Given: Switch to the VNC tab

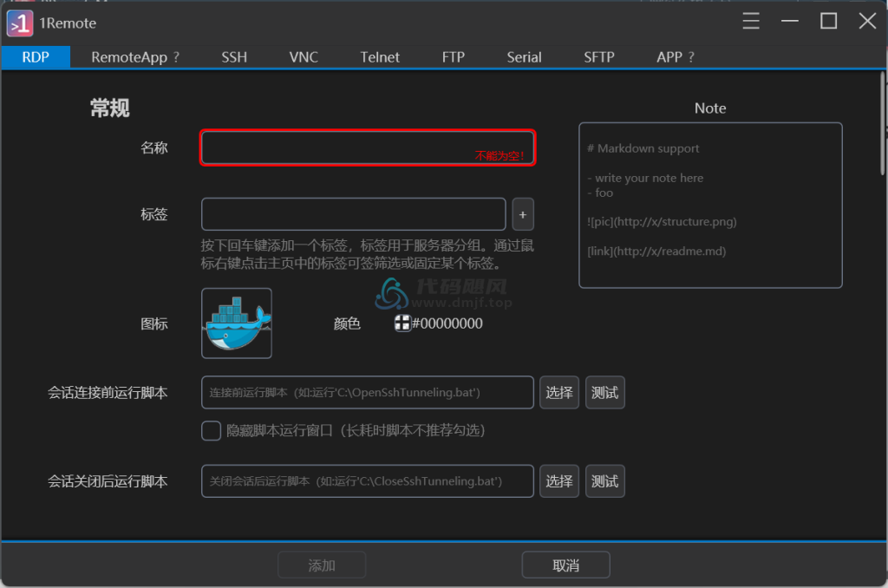Looking at the screenshot, I should tap(304, 57).
